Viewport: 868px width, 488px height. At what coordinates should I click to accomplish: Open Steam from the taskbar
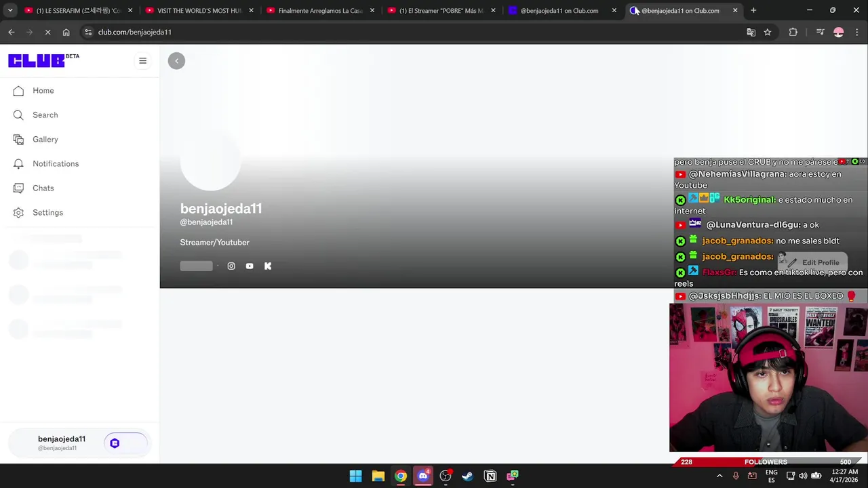pyautogui.click(x=468, y=476)
